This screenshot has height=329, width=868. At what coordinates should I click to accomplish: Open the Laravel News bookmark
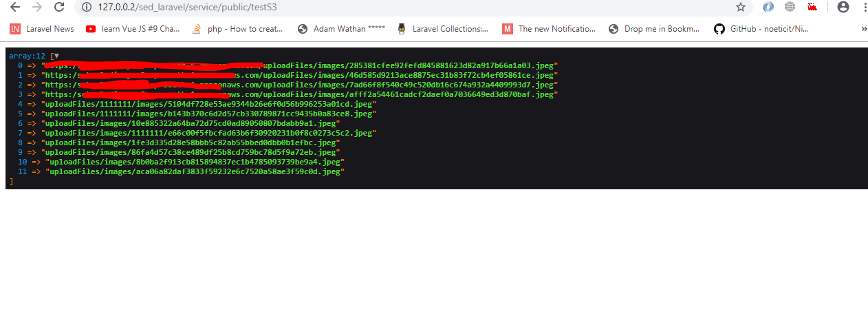(x=42, y=29)
